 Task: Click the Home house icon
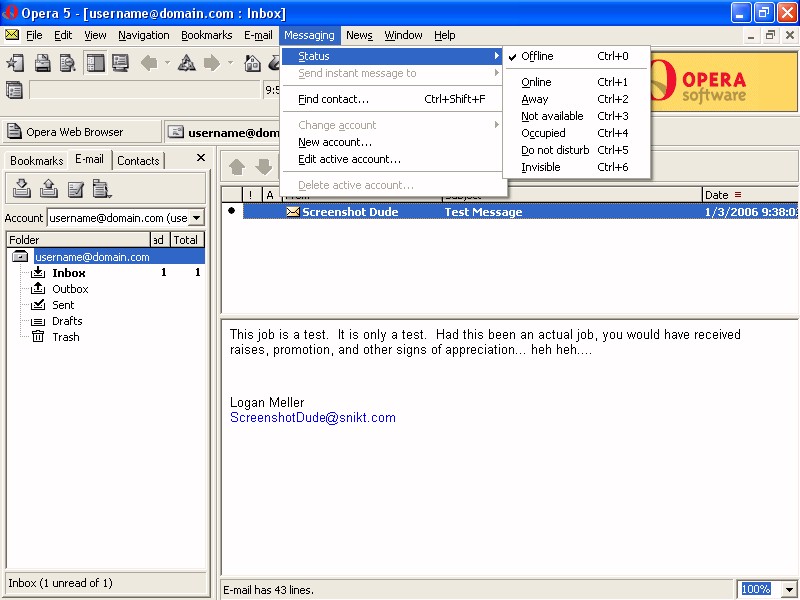point(252,63)
